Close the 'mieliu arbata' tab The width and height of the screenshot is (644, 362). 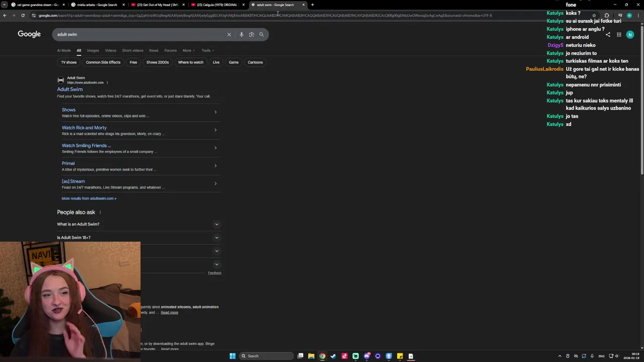(x=123, y=5)
